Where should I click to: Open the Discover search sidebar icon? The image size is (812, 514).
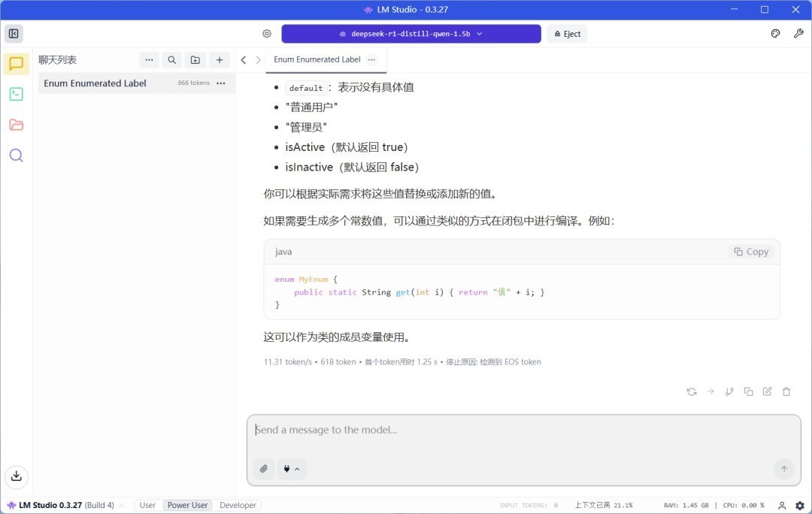(16, 156)
